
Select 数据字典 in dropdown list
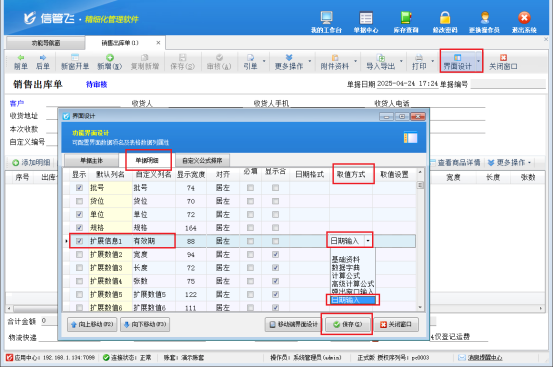(346, 268)
